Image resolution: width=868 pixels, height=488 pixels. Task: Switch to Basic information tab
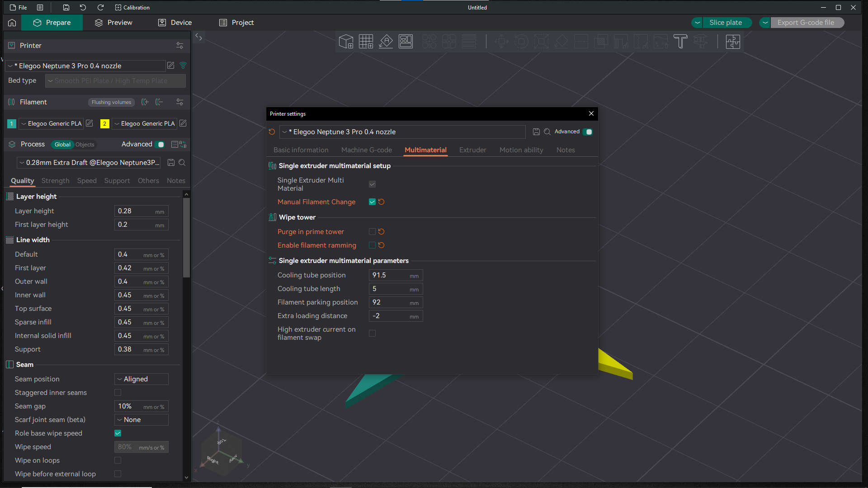[x=301, y=150]
